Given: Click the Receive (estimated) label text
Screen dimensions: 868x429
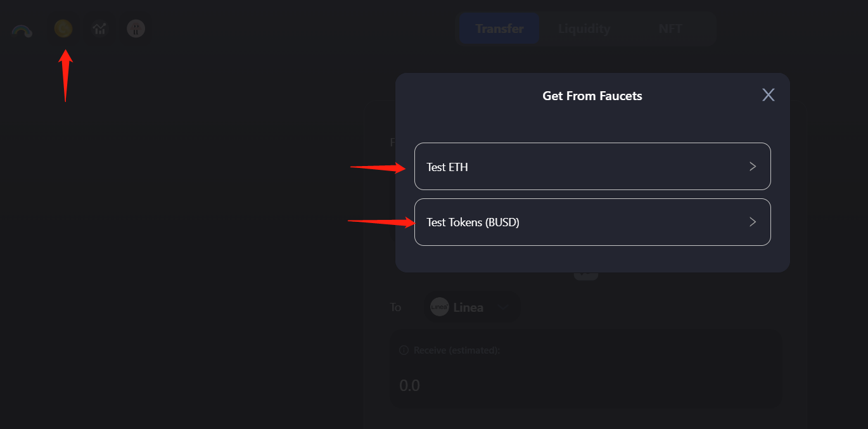Looking at the screenshot, I should pyautogui.click(x=457, y=350).
